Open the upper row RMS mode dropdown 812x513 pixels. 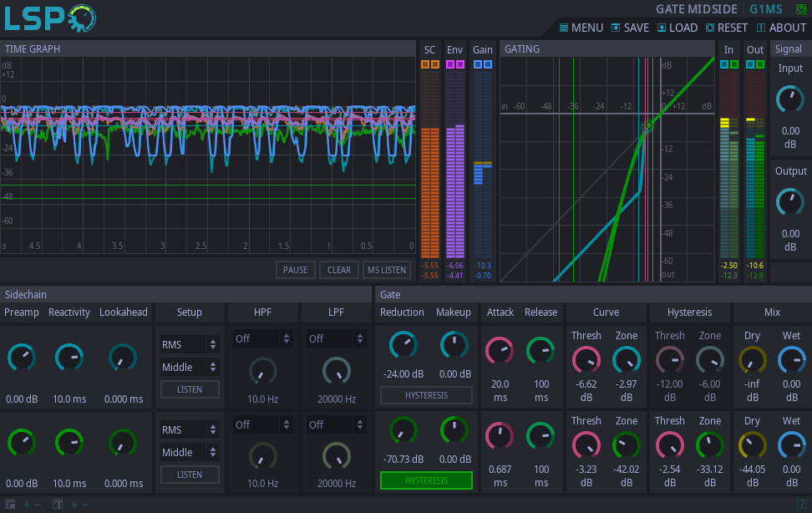coord(190,344)
